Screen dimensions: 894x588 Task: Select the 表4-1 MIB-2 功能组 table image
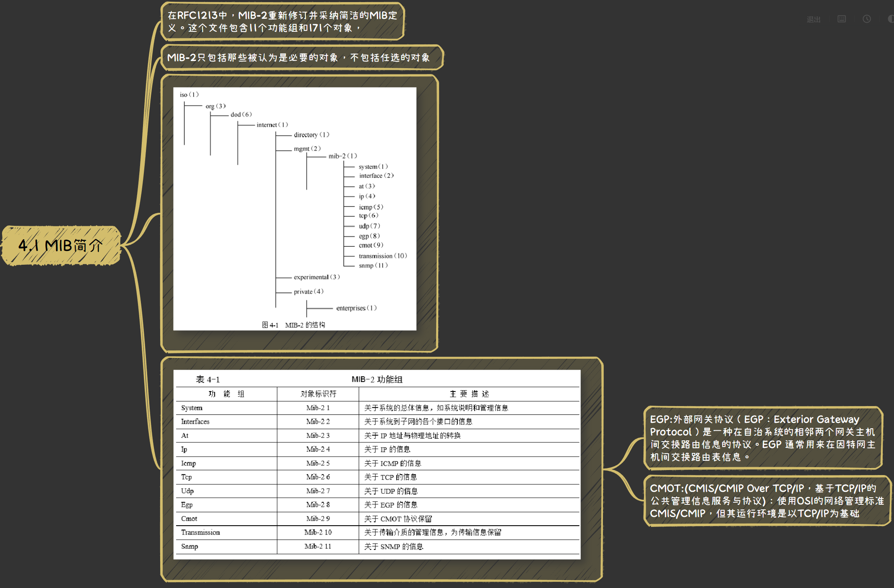377,464
